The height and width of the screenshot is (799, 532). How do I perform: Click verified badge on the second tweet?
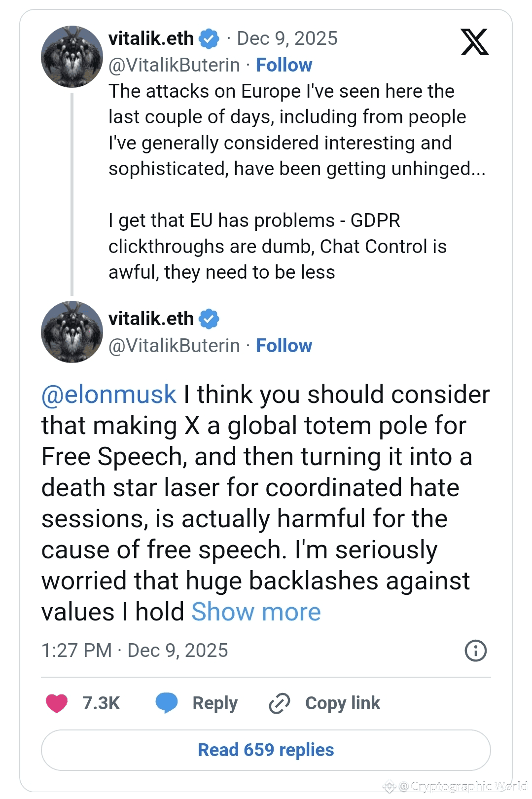209,319
